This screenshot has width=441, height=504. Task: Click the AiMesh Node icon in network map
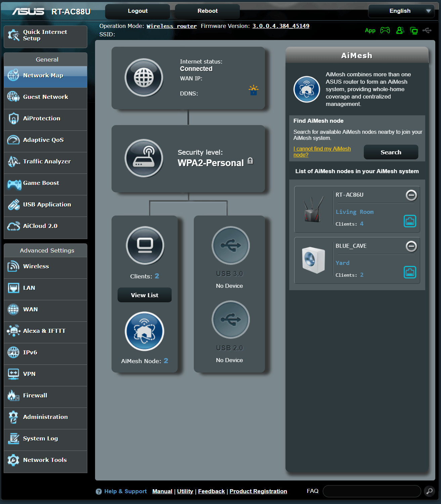click(x=144, y=331)
